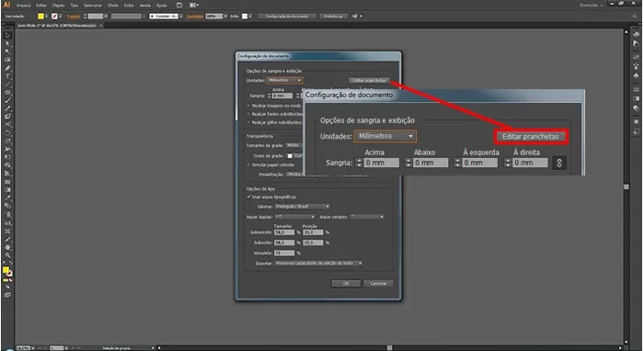This screenshot has height=351, width=644.
Task: Click the Cancelar button
Action: [x=378, y=283]
